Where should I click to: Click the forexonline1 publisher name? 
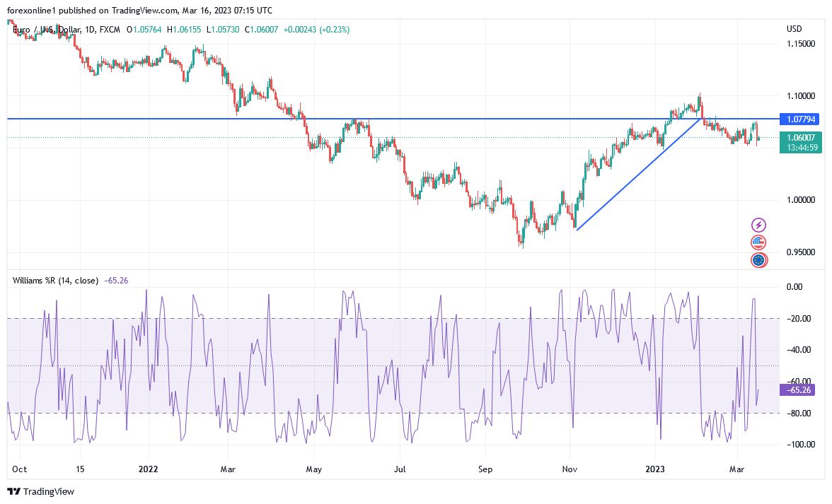(x=32, y=10)
